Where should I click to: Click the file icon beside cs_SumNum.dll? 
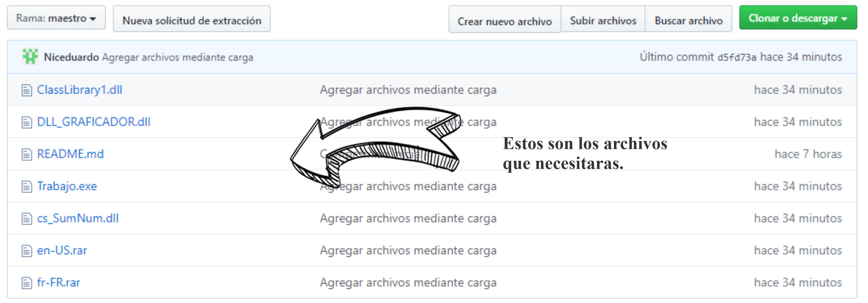(26, 218)
